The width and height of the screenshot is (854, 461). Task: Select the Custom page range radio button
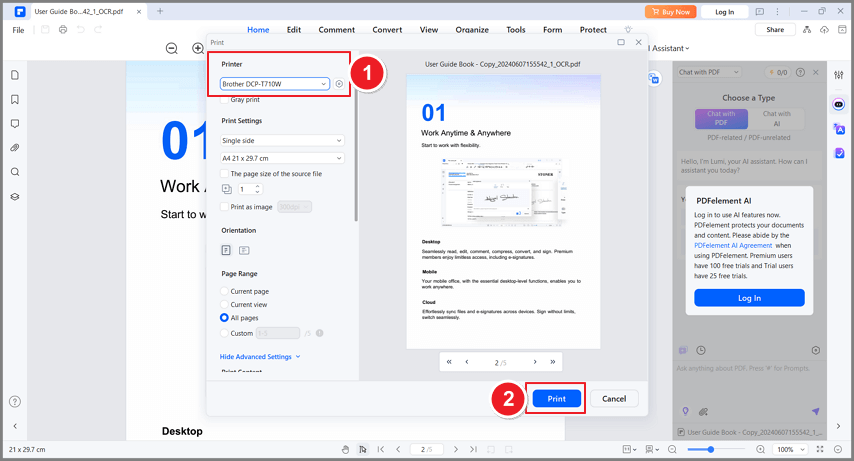coord(224,333)
